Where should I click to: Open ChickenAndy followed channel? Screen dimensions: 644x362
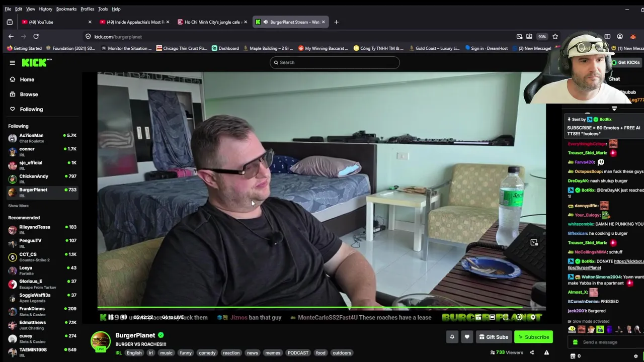pos(42,178)
